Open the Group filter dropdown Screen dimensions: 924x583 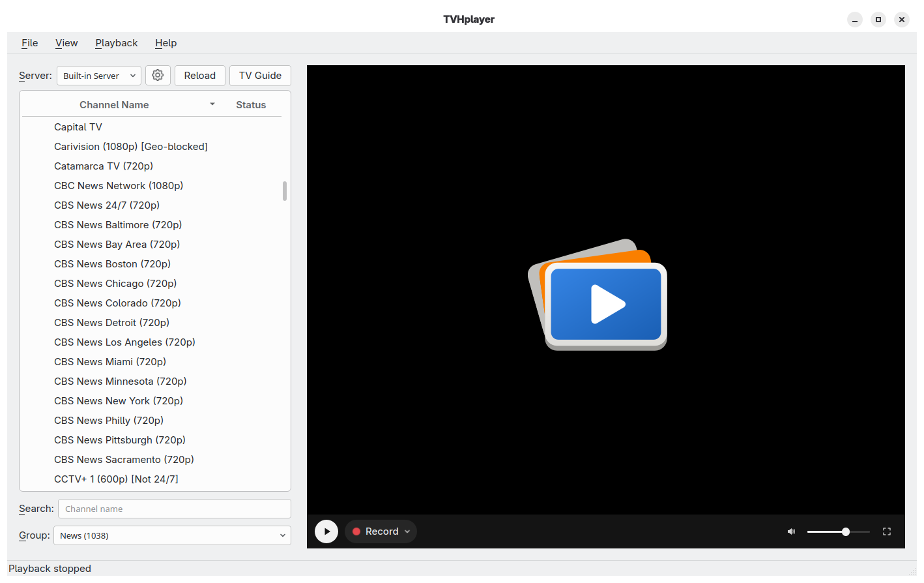(172, 535)
